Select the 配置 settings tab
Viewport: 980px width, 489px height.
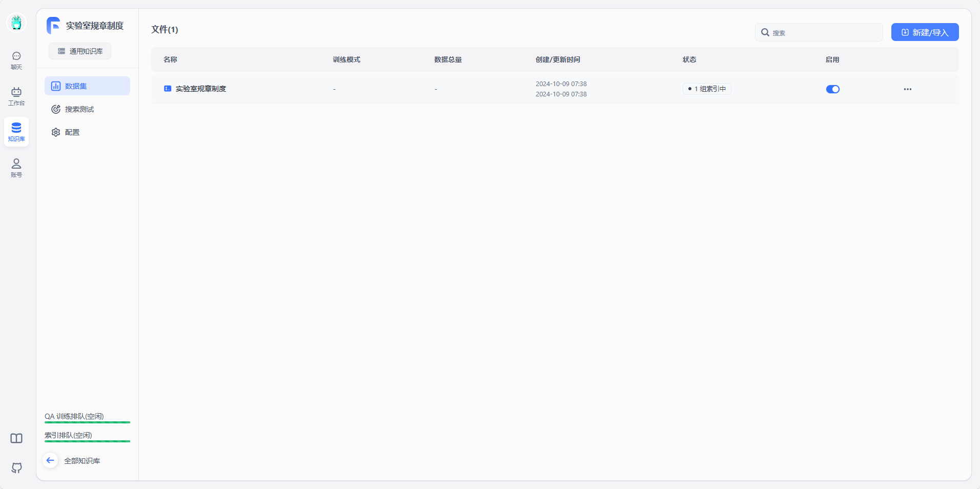87,132
